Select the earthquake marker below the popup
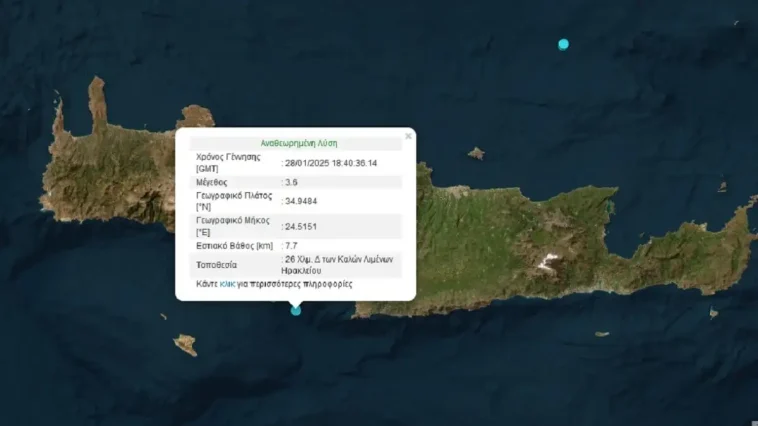Image resolution: width=758 pixels, height=426 pixels. (295, 310)
